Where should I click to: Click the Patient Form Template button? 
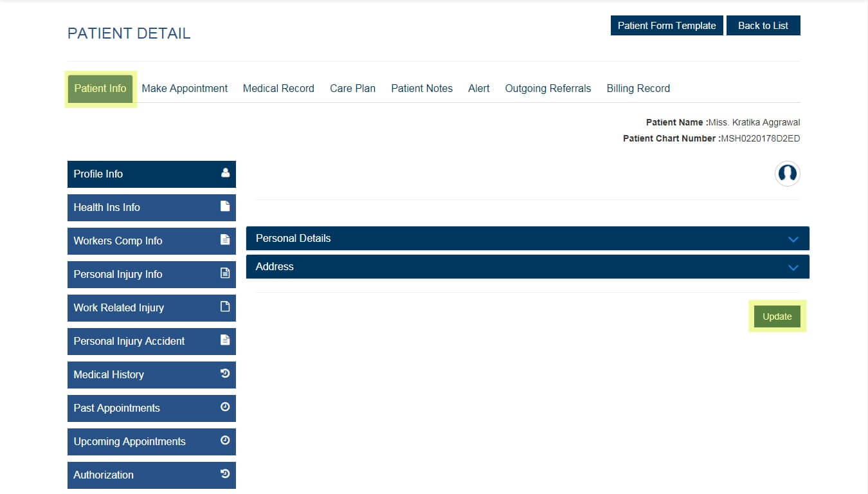click(667, 26)
